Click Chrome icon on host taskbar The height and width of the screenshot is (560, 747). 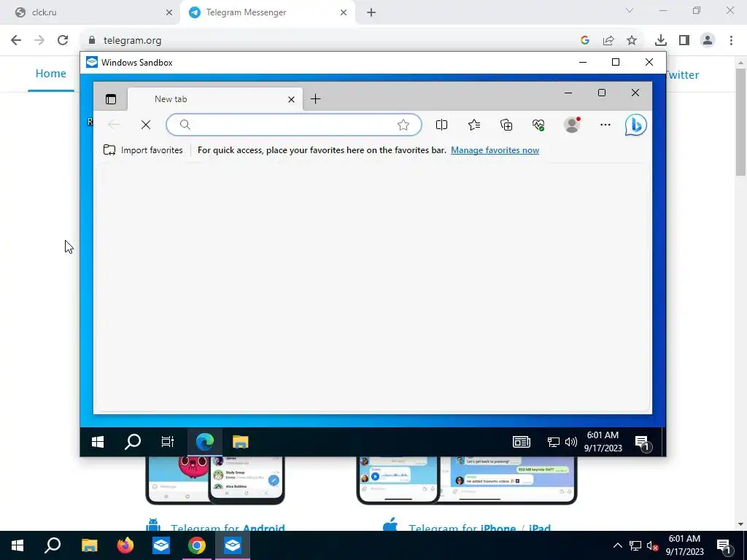click(x=197, y=545)
